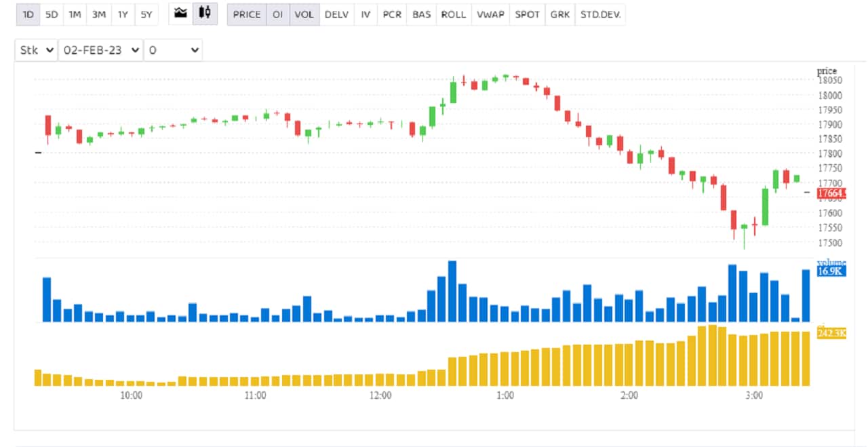Expand the strike price 0 dropdown

(x=174, y=50)
